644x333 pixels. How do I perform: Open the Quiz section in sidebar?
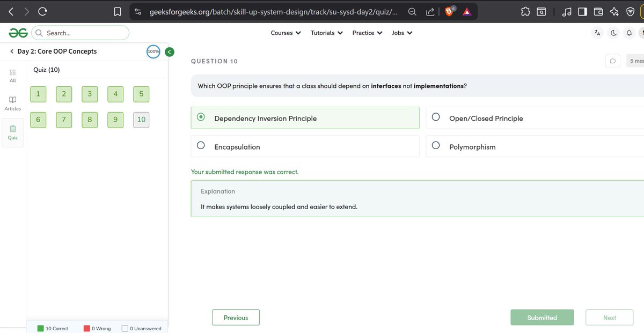tap(13, 132)
